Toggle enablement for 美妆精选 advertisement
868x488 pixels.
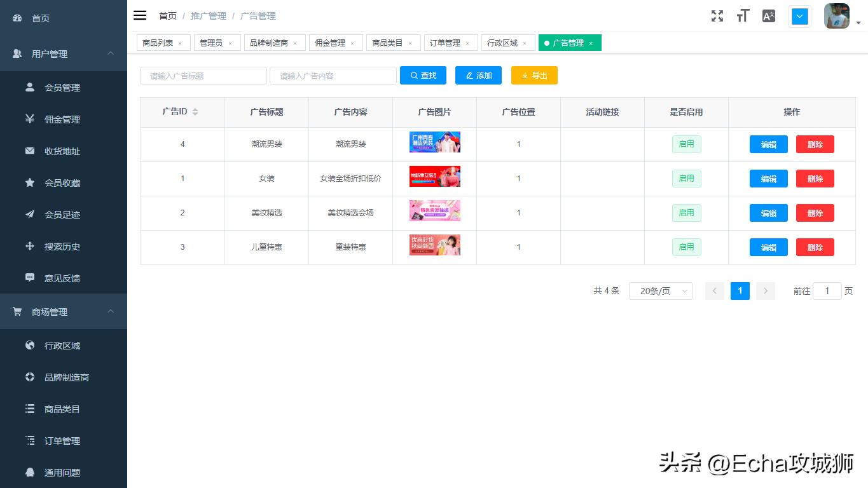(686, 213)
